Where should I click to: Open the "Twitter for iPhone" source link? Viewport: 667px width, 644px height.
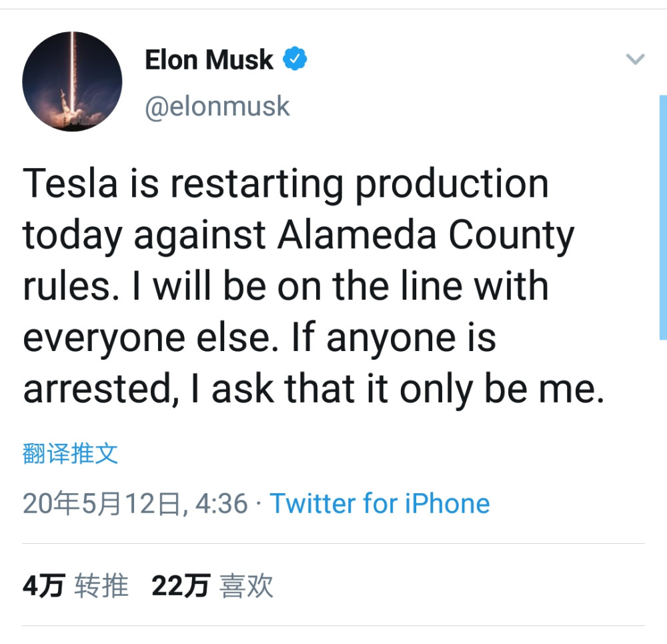[x=380, y=503]
